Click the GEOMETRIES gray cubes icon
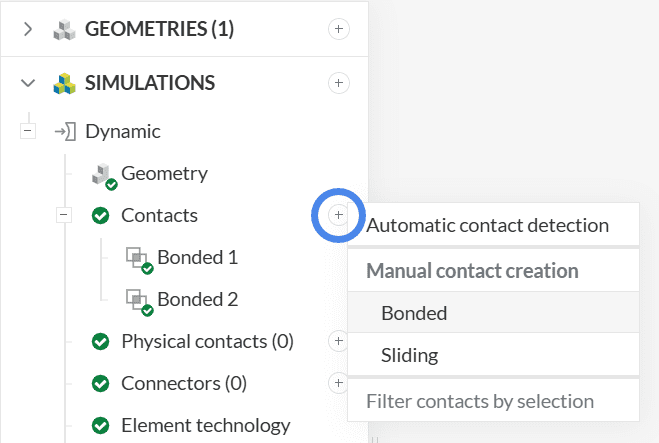Screen dimensions: 659x443 pos(65,29)
